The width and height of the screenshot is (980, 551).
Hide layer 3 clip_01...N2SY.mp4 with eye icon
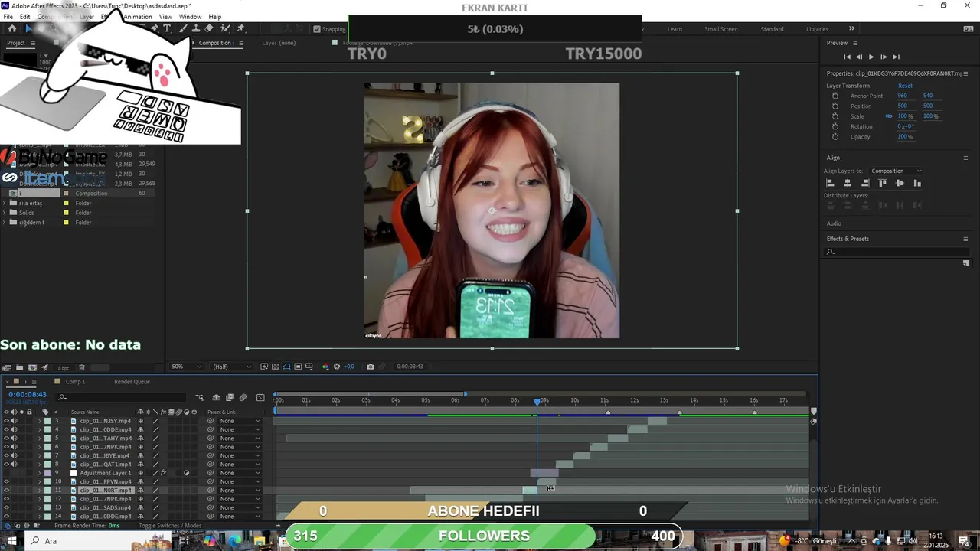click(x=6, y=421)
